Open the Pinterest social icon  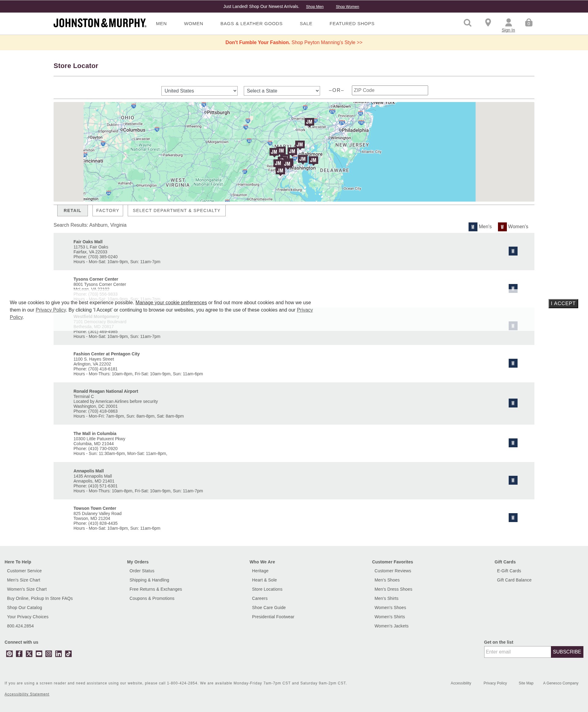pyautogui.click(x=9, y=654)
